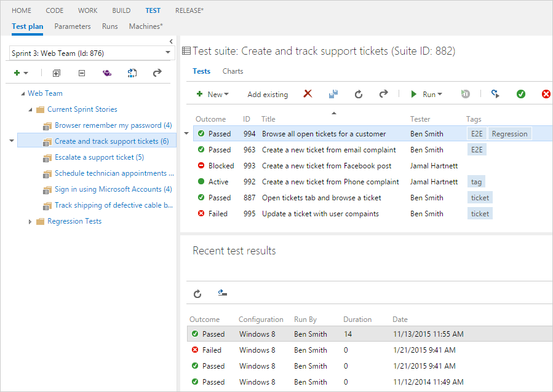Click the green Pass test toolbar icon
This screenshot has height=392, width=553.
[x=521, y=94]
